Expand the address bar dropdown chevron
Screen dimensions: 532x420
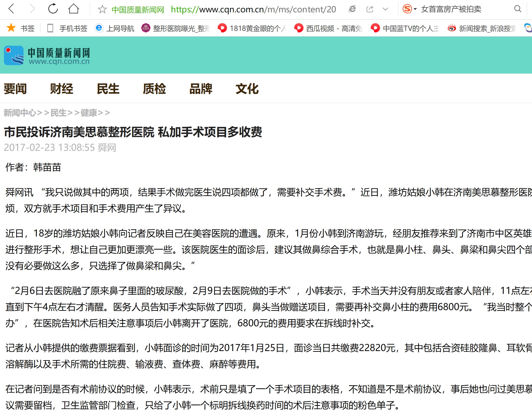point(385,9)
